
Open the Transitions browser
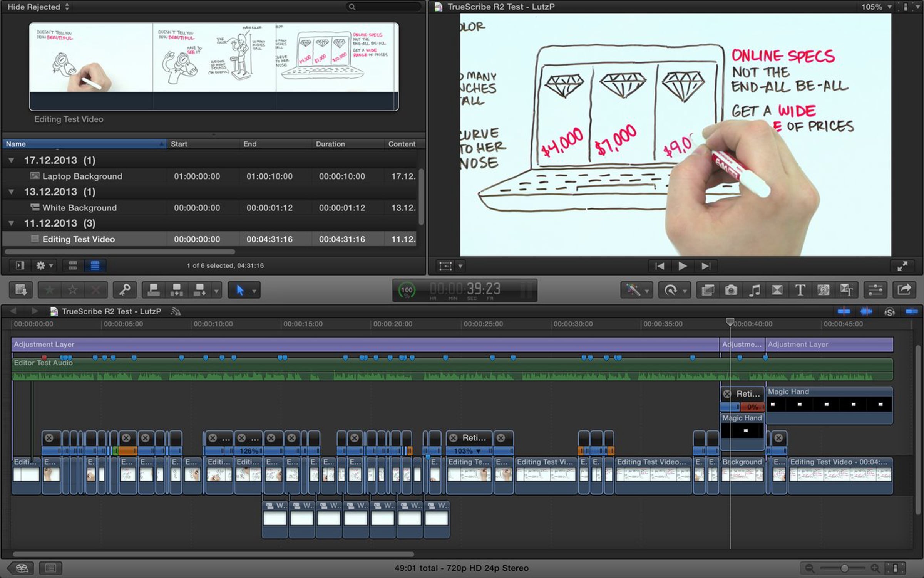[777, 290]
